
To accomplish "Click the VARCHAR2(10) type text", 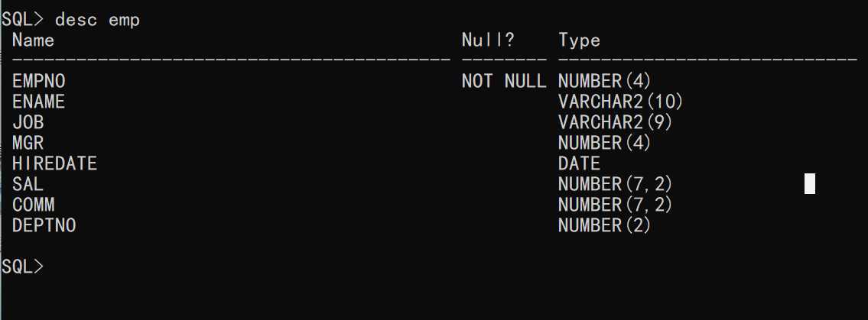I will click(620, 102).
